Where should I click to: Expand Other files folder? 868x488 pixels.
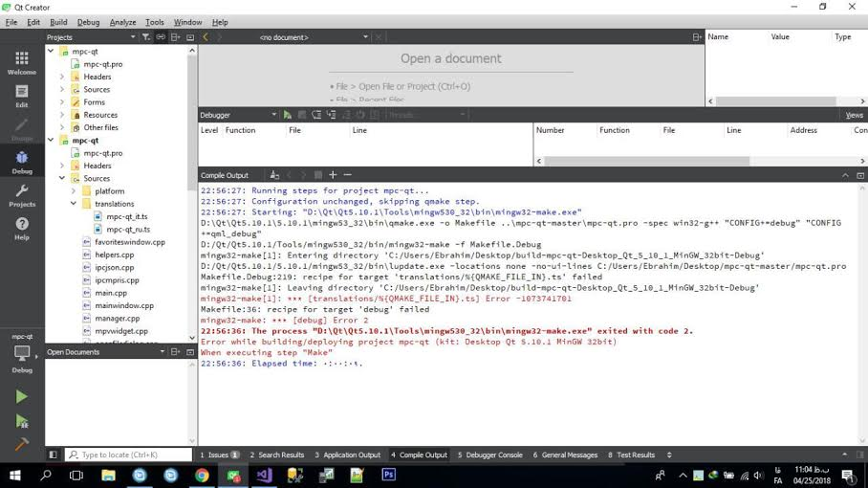pyautogui.click(x=62, y=127)
